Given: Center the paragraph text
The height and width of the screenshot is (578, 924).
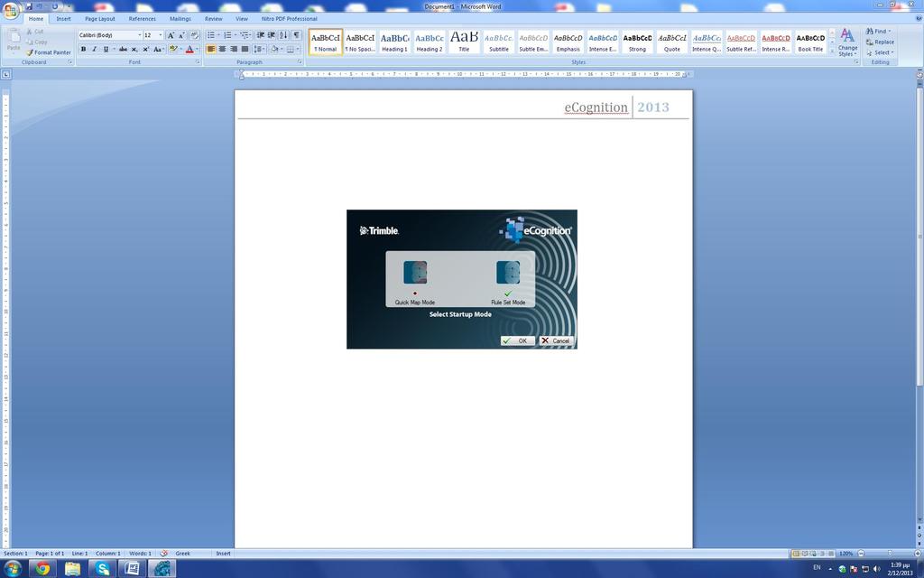Looking at the screenshot, I should tap(222, 50).
